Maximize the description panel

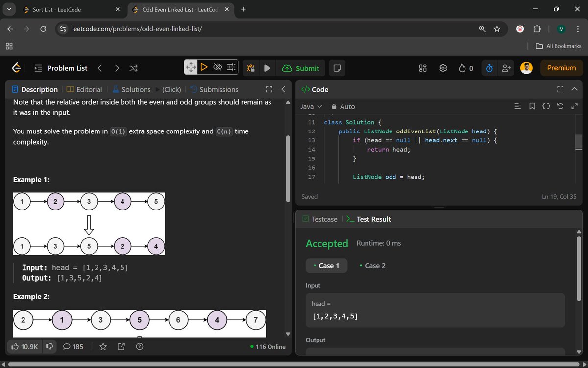tap(269, 89)
